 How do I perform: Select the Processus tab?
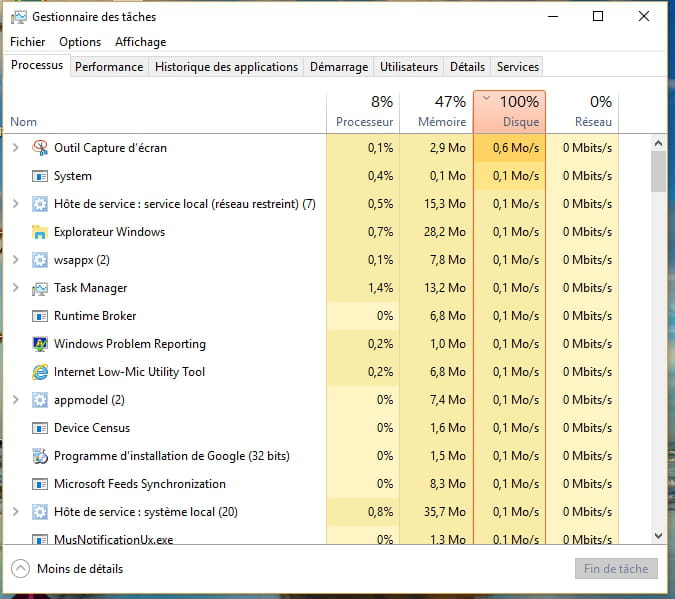(37, 65)
